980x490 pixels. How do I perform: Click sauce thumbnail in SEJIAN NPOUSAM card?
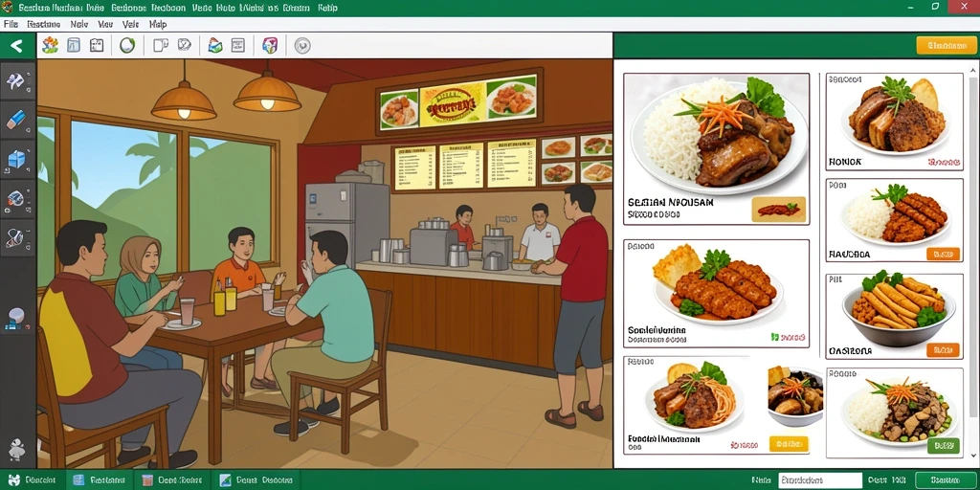[x=778, y=210]
